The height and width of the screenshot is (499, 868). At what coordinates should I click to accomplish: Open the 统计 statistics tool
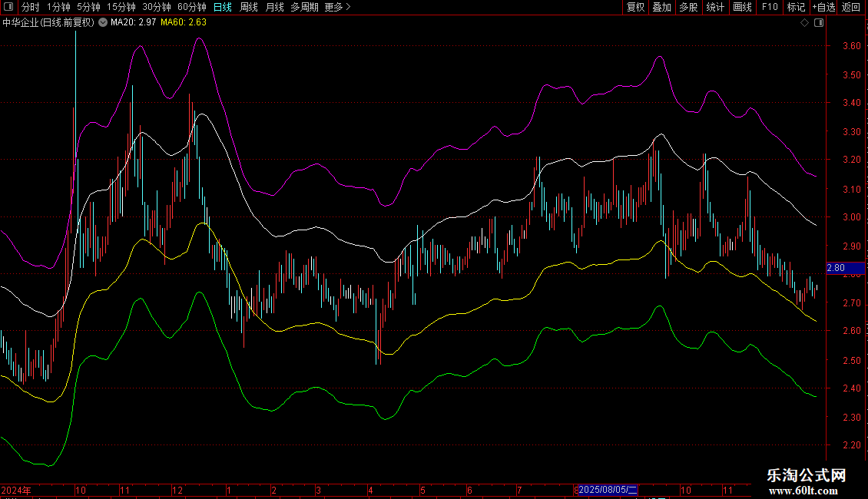click(x=715, y=7)
